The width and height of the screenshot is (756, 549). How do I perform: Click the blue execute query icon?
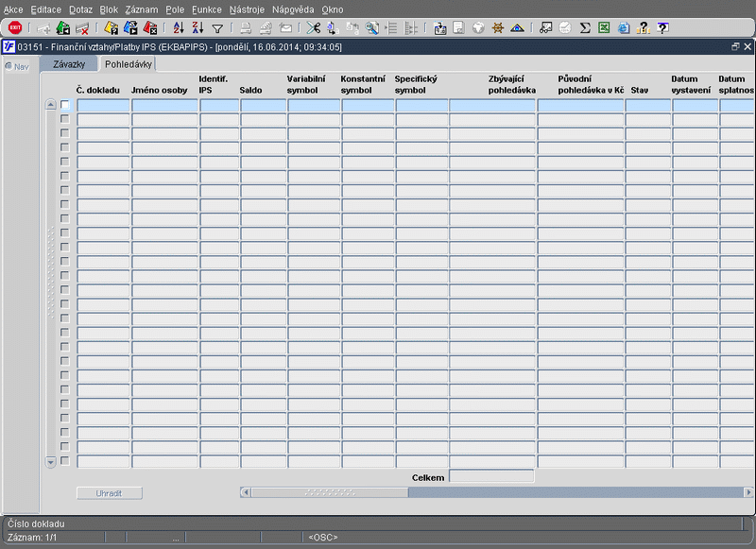tap(130, 28)
